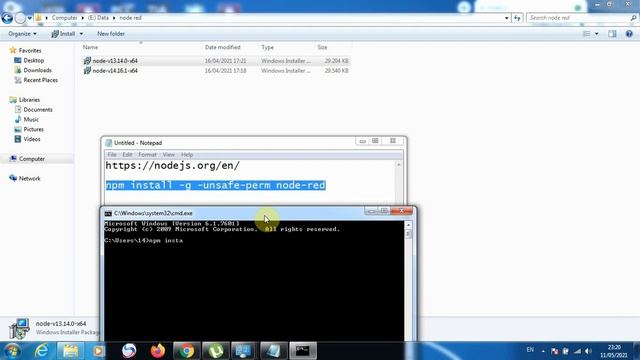Click the Forward navigation arrow in Explorer

tap(20, 18)
